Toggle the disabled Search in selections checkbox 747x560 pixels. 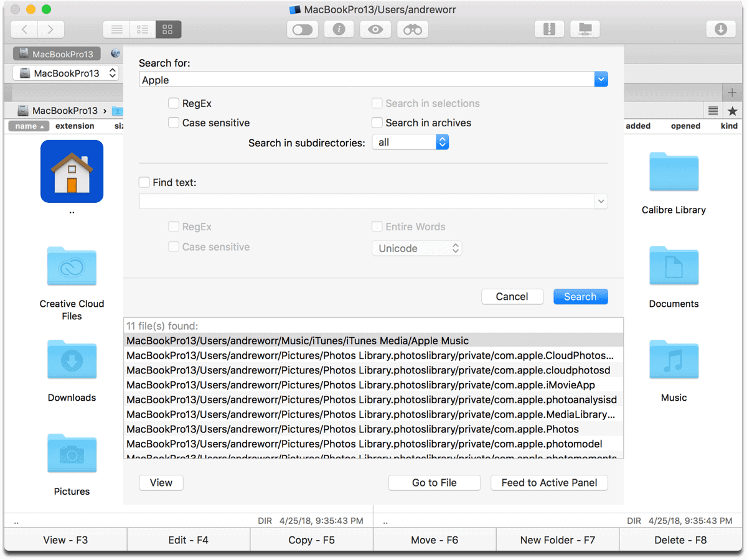377,103
